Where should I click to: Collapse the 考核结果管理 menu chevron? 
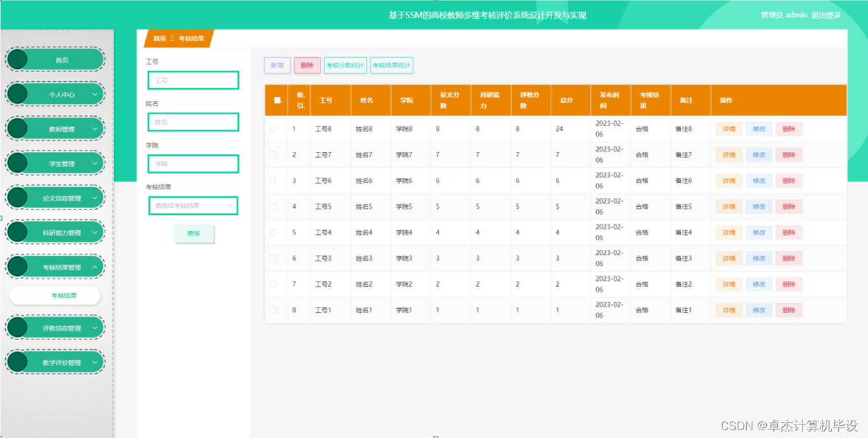(x=96, y=266)
